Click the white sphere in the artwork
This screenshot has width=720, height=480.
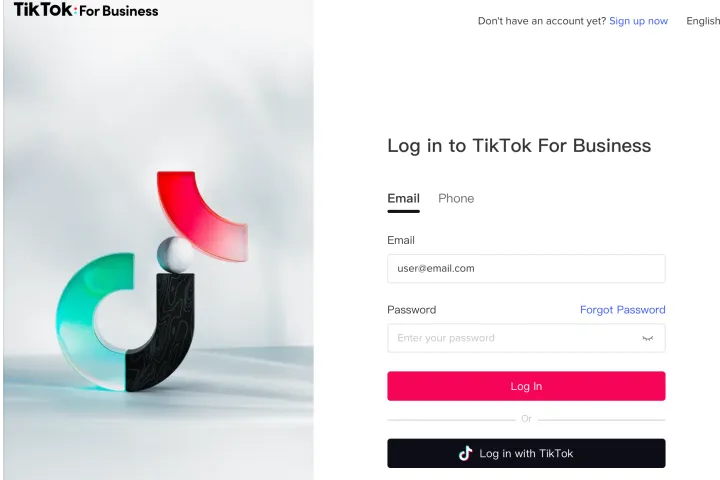tap(174, 255)
